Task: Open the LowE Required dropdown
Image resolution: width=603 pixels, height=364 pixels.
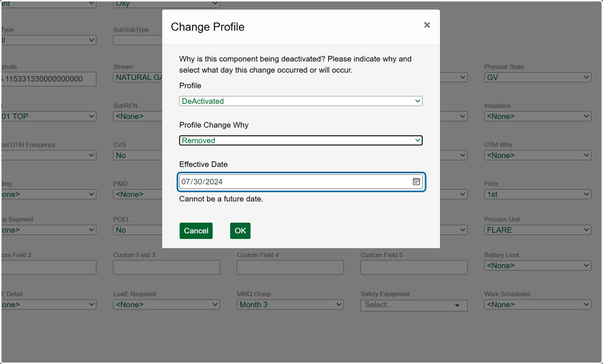Action: (x=167, y=304)
